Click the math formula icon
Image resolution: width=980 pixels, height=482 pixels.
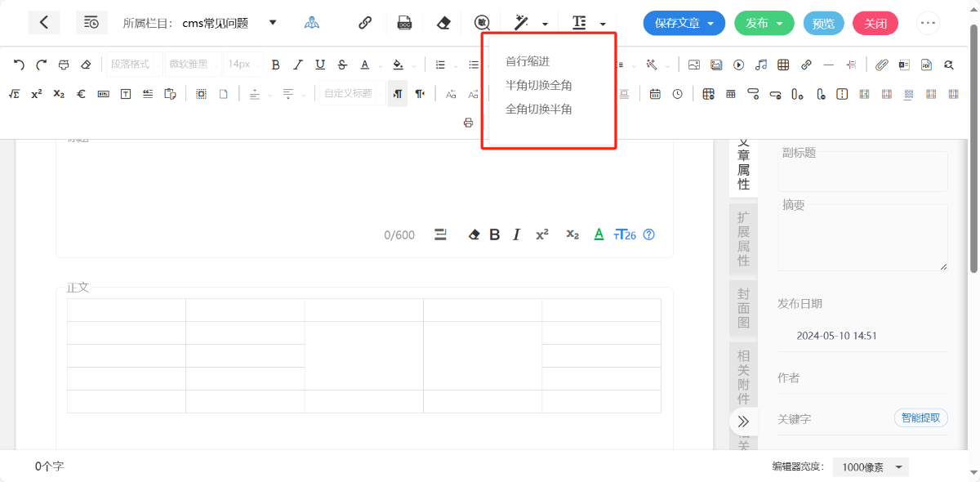tap(14, 94)
